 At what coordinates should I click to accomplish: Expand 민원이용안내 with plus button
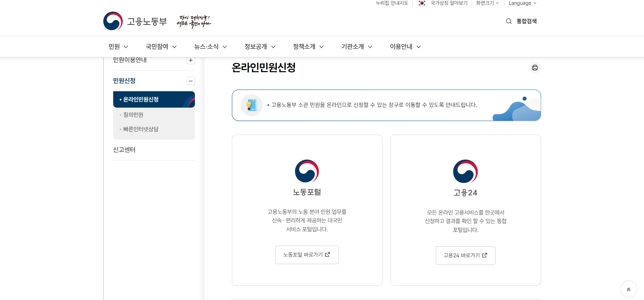191,60
